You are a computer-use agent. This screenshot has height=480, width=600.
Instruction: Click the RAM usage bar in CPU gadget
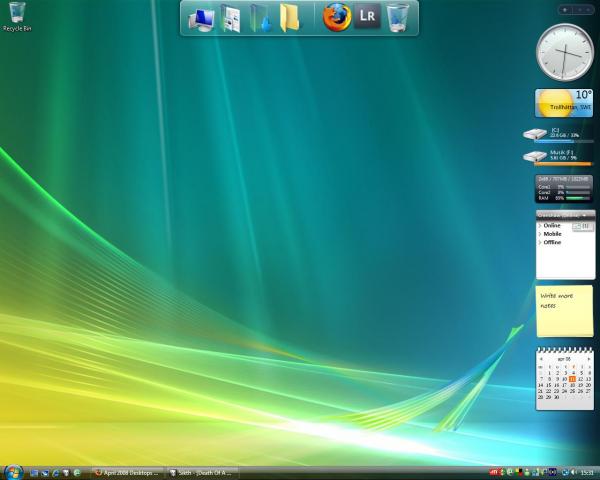coord(578,198)
